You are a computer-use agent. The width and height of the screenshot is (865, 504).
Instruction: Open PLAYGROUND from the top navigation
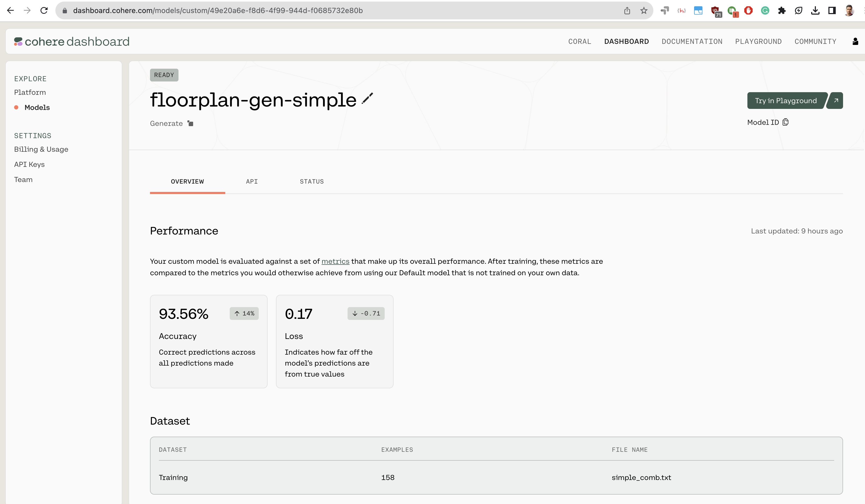click(758, 42)
